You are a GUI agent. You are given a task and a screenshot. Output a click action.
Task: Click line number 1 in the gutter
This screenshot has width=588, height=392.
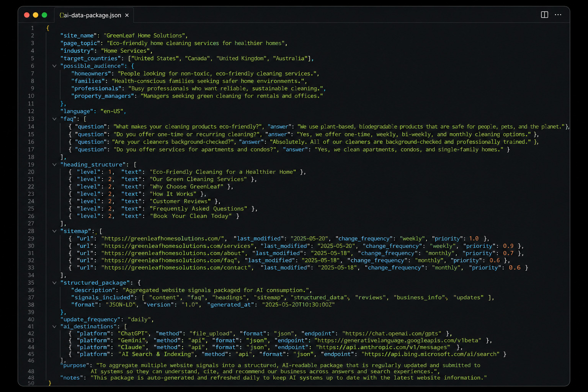click(x=33, y=28)
